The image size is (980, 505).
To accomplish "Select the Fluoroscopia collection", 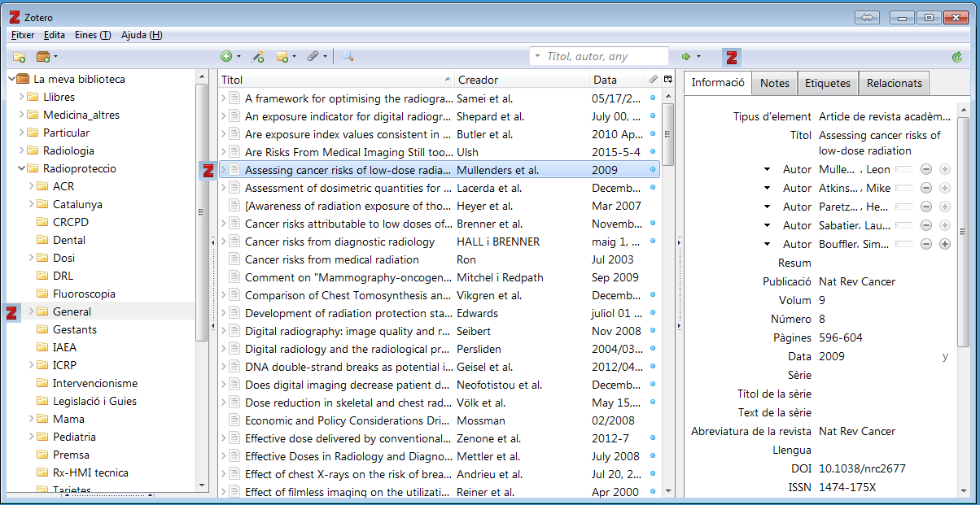I will (84, 294).
